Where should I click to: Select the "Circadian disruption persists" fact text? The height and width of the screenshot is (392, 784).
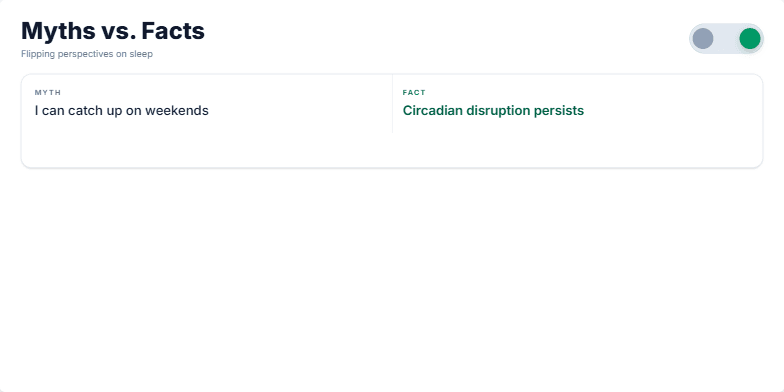(493, 110)
